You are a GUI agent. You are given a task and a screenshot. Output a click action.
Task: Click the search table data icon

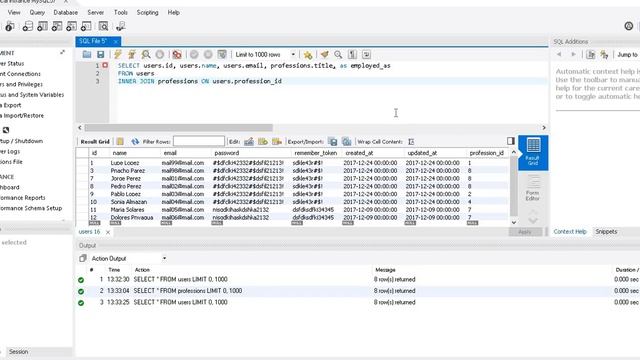point(104,27)
